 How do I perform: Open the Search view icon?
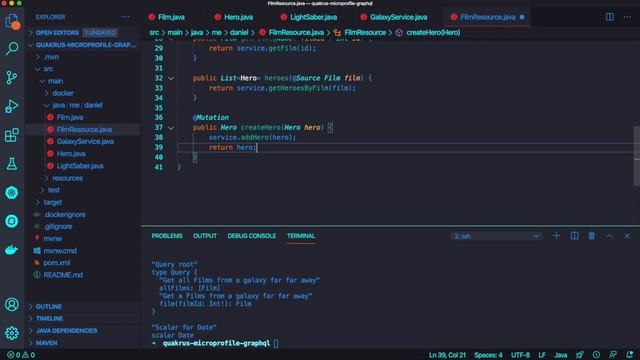coord(12,49)
